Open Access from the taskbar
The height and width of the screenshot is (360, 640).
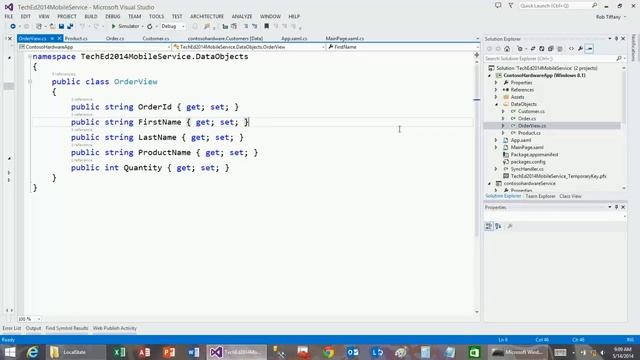tap(144, 352)
